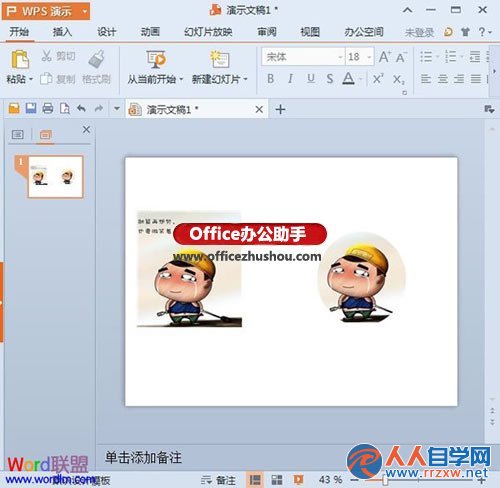Screen dimensions: 500x488
Task: Switch to the 插入 ribbon tab
Action: (62, 32)
